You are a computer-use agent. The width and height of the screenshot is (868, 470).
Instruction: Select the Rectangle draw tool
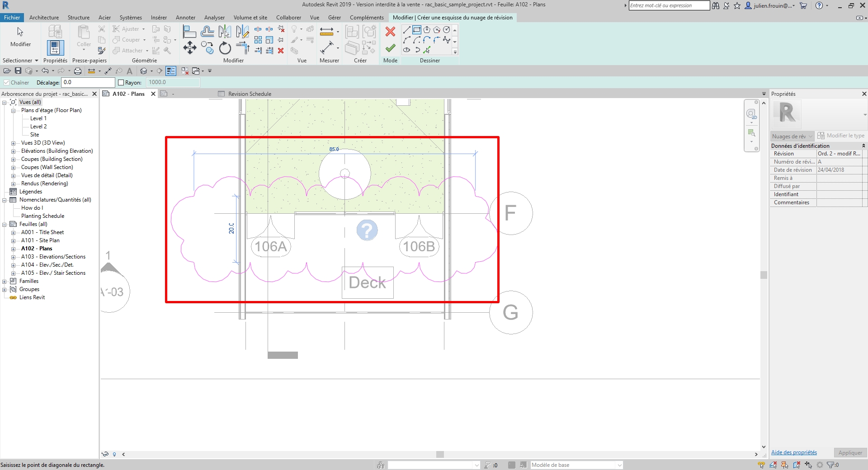coord(416,30)
